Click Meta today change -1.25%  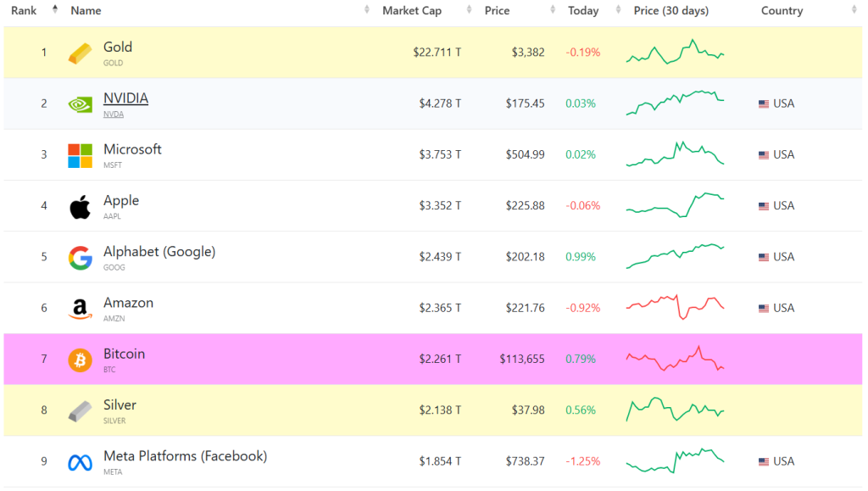coord(583,461)
